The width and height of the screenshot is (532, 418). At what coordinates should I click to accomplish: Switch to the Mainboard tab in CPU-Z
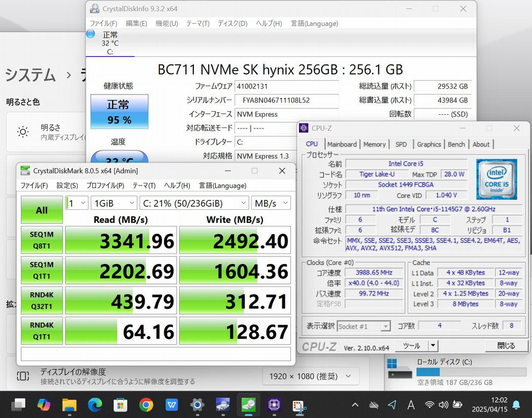[342, 144]
